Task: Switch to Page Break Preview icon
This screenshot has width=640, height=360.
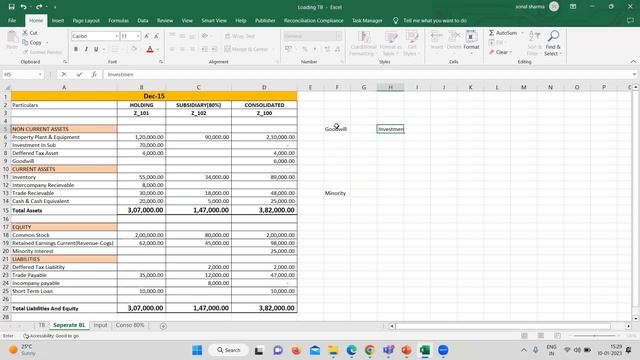Action: pyautogui.click(x=557, y=336)
